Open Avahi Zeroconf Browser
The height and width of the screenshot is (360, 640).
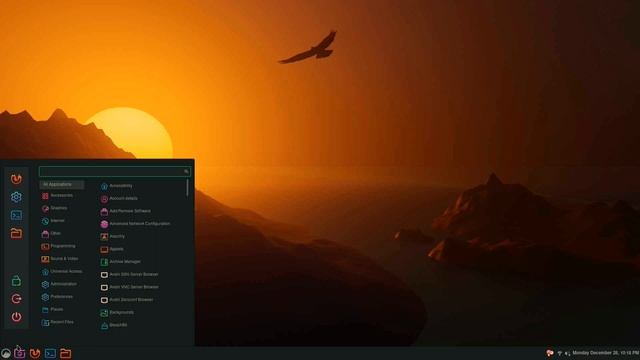[x=127, y=300]
